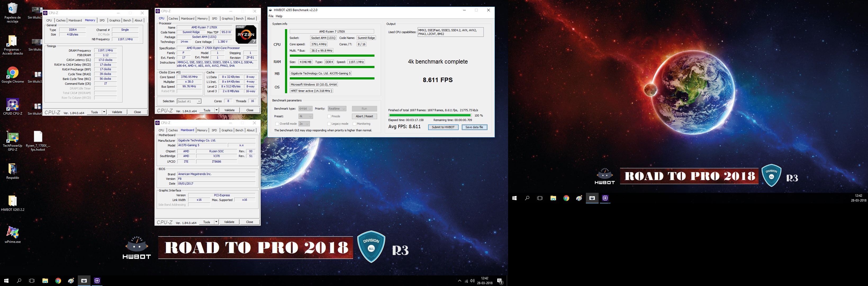Click the Used CPU capabilities text box
868x286 pixels.
tap(450, 32)
